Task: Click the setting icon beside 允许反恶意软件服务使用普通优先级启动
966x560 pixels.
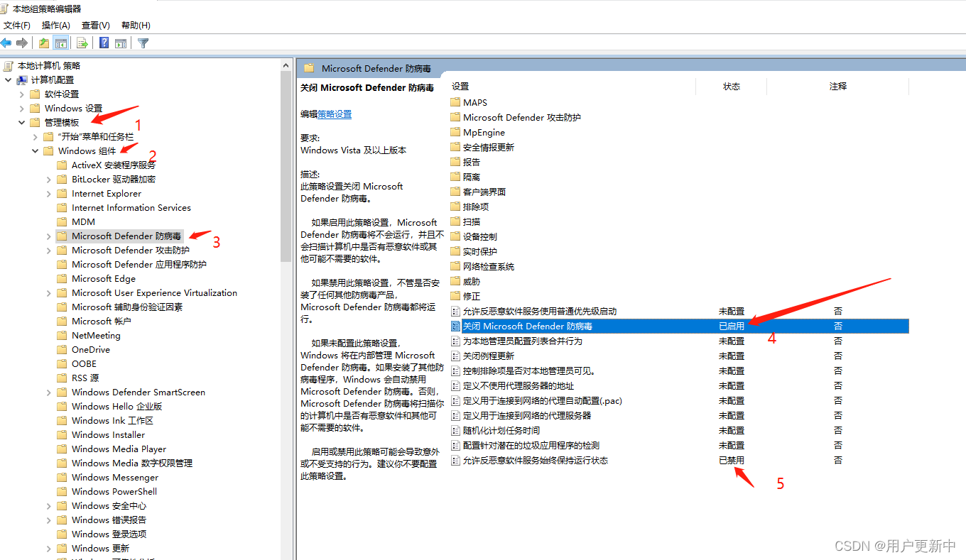Action: click(455, 311)
